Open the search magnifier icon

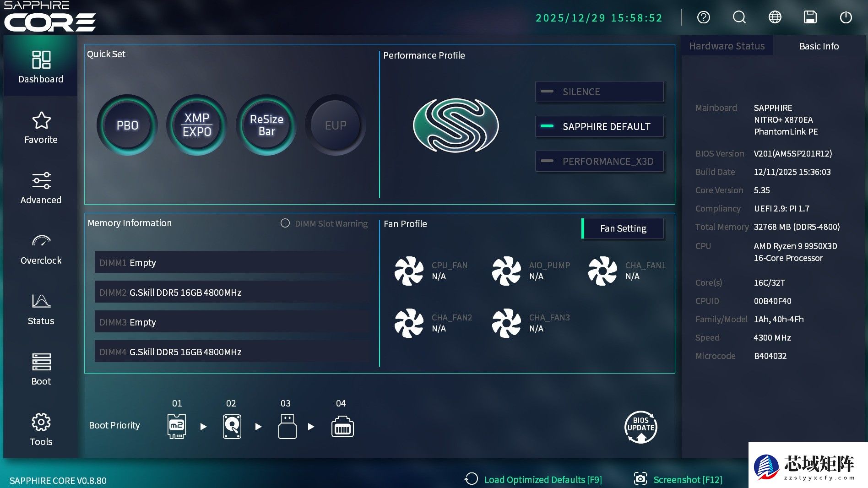(x=739, y=17)
